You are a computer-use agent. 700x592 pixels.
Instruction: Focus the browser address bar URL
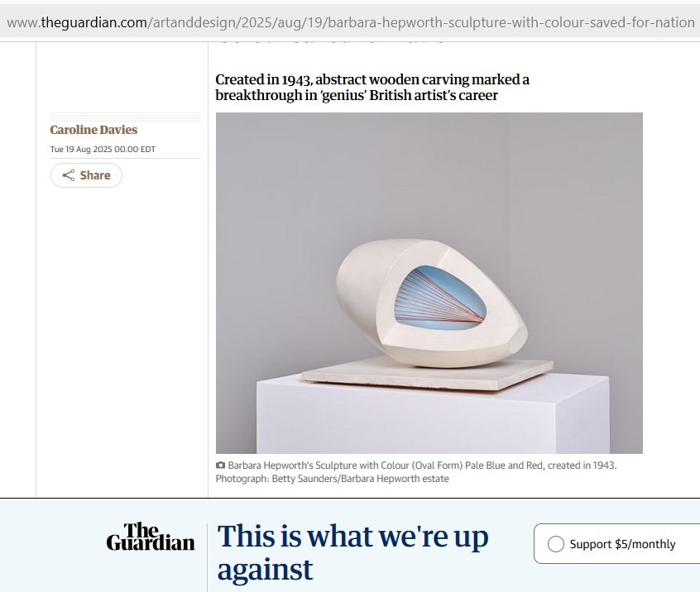(x=351, y=22)
